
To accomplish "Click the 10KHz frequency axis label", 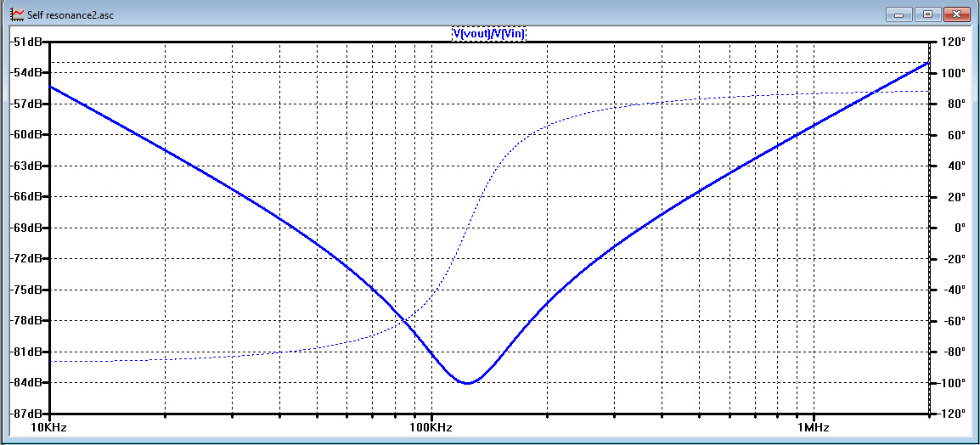I will pyautogui.click(x=48, y=428).
